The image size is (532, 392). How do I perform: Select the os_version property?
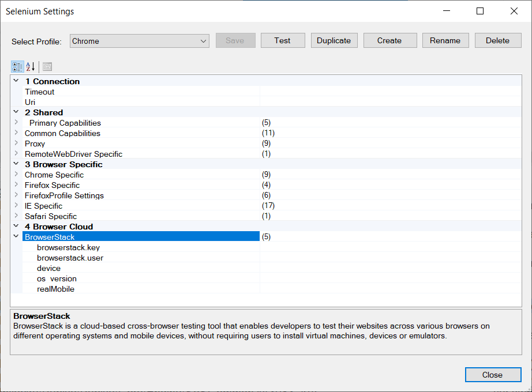(x=141, y=278)
